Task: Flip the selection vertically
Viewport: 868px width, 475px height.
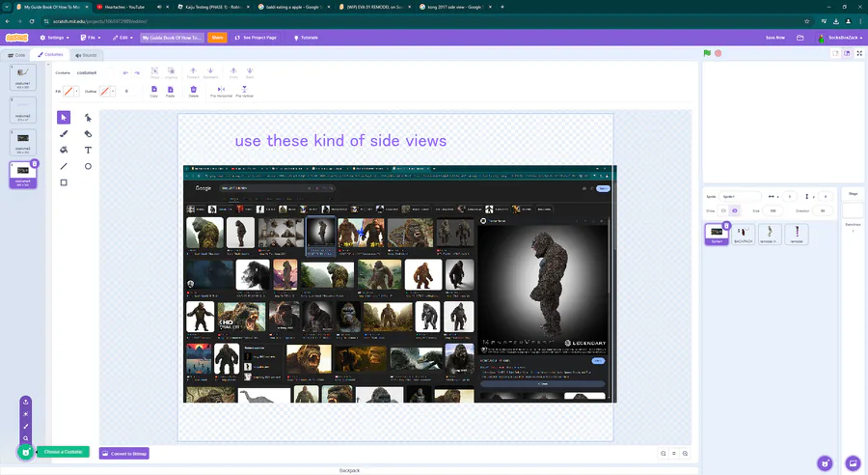Action: pyautogui.click(x=244, y=92)
